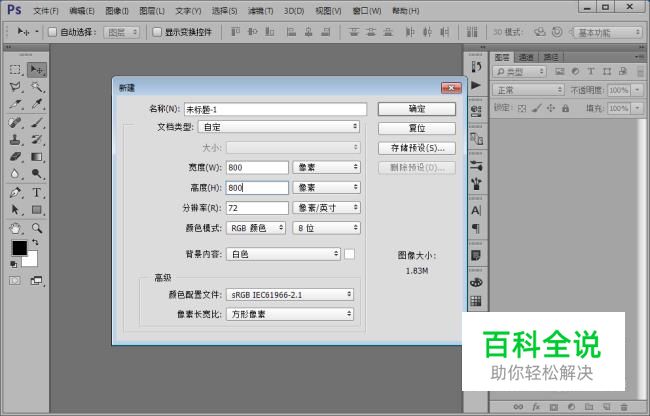Select the Path Selection tool
Image resolution: width=650 pixels, height=416 pixels.
click(x=15, y=210)
